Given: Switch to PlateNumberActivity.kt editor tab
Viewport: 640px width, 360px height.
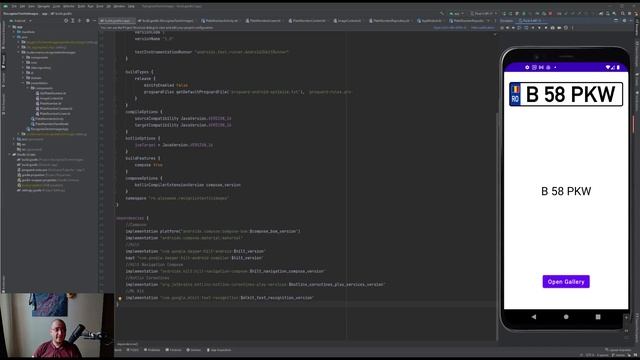Looking at the screenshot, I should [220, 20].
